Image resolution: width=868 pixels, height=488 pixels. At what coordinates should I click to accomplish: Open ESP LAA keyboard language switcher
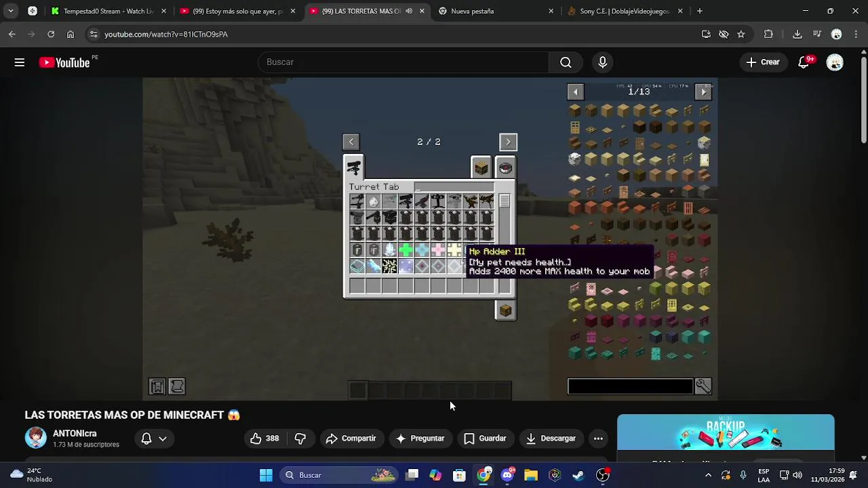(x=764, y=475)
